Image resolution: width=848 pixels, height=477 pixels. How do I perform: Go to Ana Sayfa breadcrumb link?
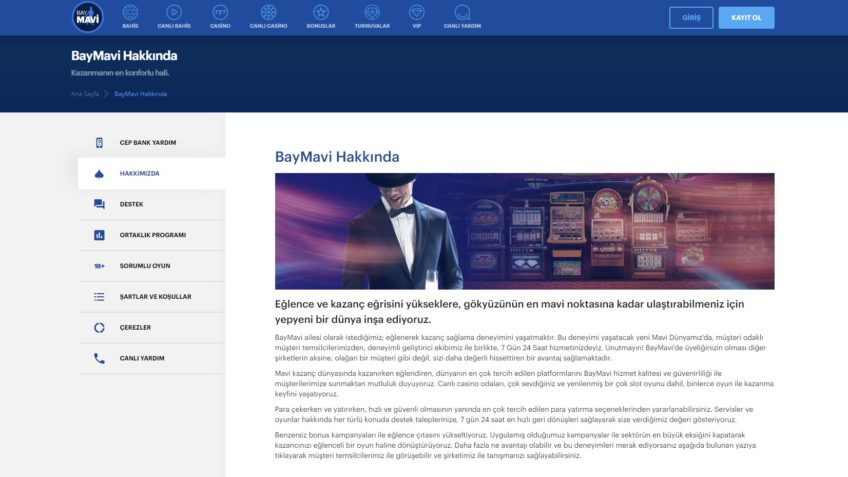point(84,94)
